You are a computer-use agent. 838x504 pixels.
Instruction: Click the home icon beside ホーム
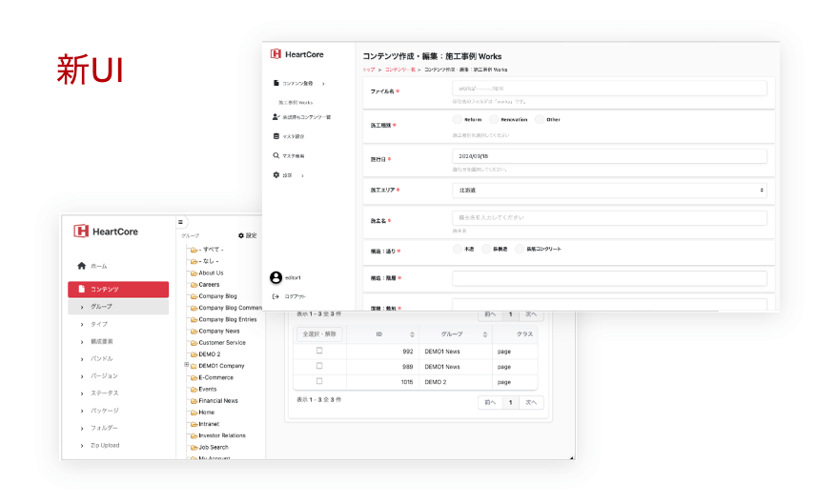[x=82, y=266]
